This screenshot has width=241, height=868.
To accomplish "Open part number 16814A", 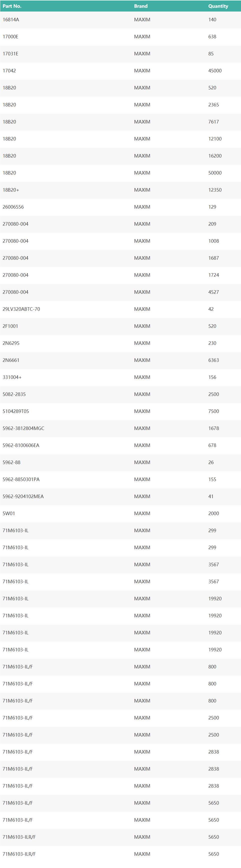I will [11, 20].
